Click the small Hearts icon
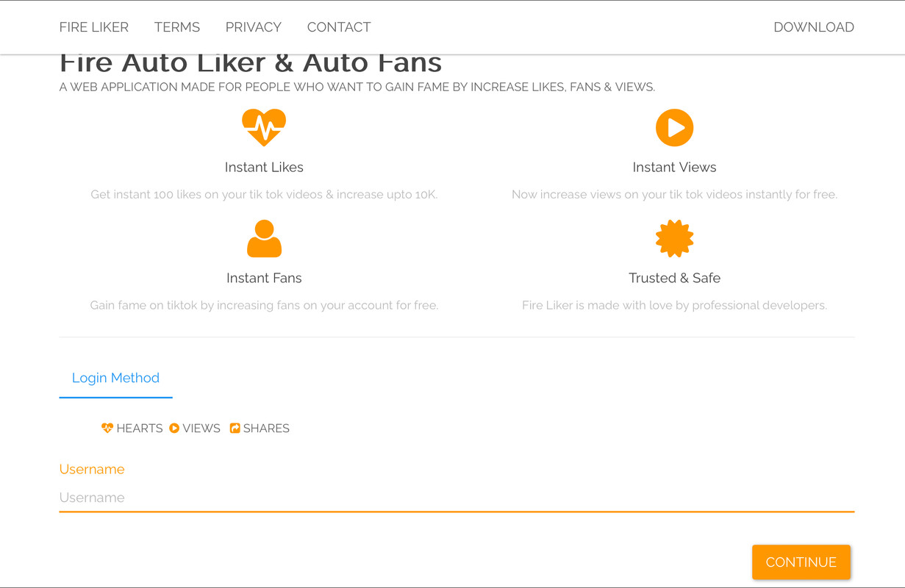This screenshot has width=905, height=588. pyautogui.click(x=107, y=428)
